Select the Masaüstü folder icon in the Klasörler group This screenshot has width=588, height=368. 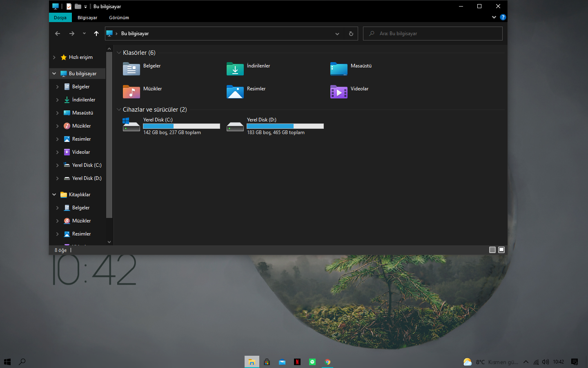click(339, 69)
